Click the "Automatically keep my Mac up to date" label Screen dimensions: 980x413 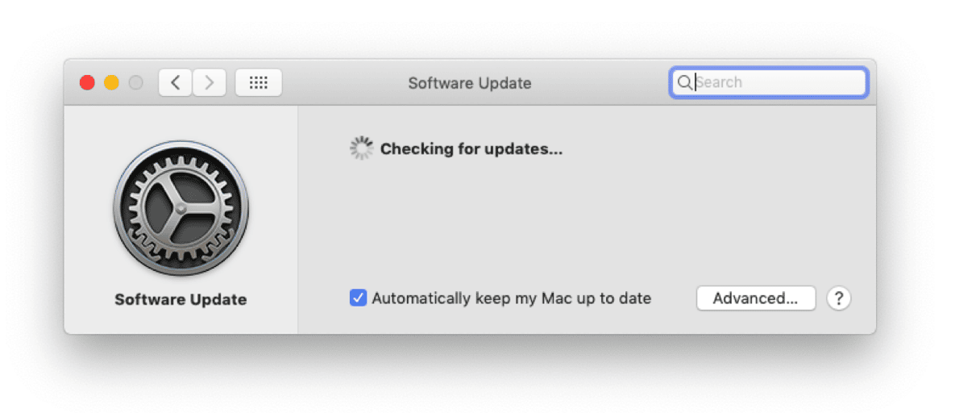tap(511, 298)
